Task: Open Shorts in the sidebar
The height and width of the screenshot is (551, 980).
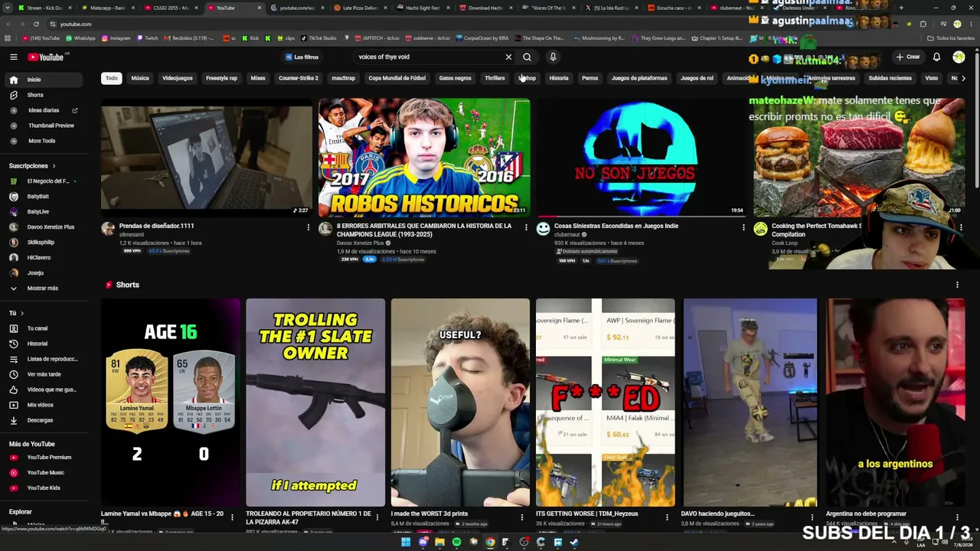Action: click(44, 95)
